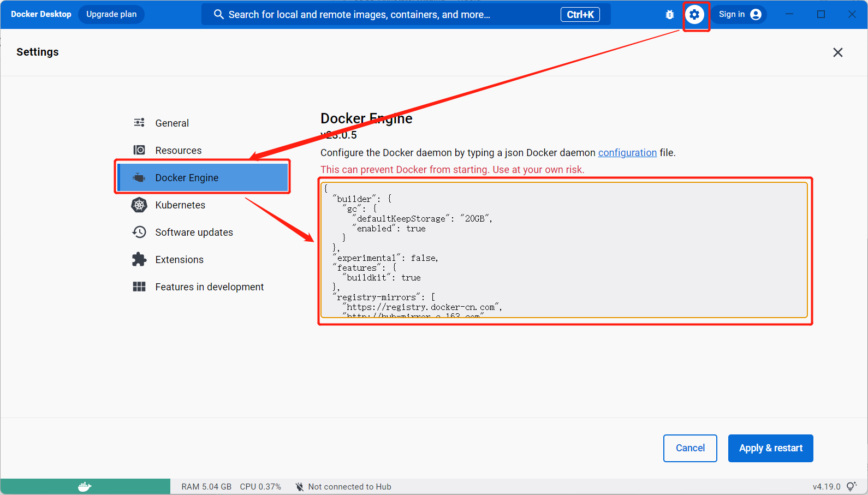
Task: Click the Resources disk icon
Action: click(139, 150)
